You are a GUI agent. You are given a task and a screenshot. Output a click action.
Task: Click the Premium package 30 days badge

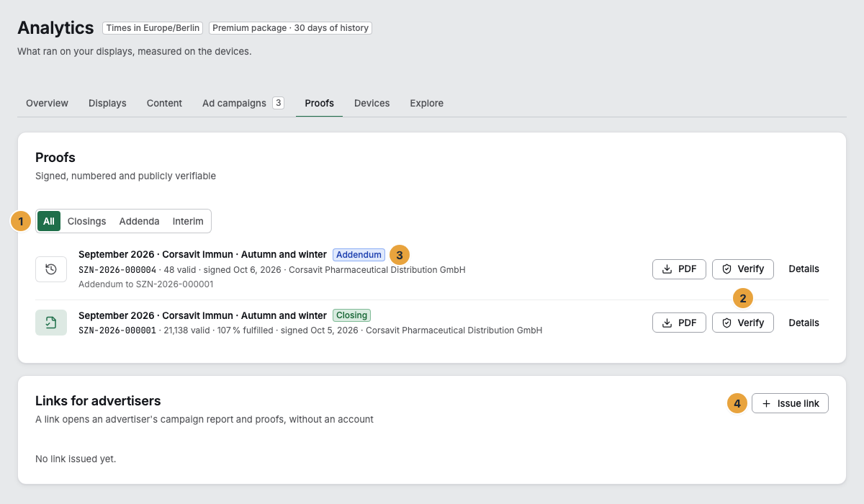click(291, 28)
